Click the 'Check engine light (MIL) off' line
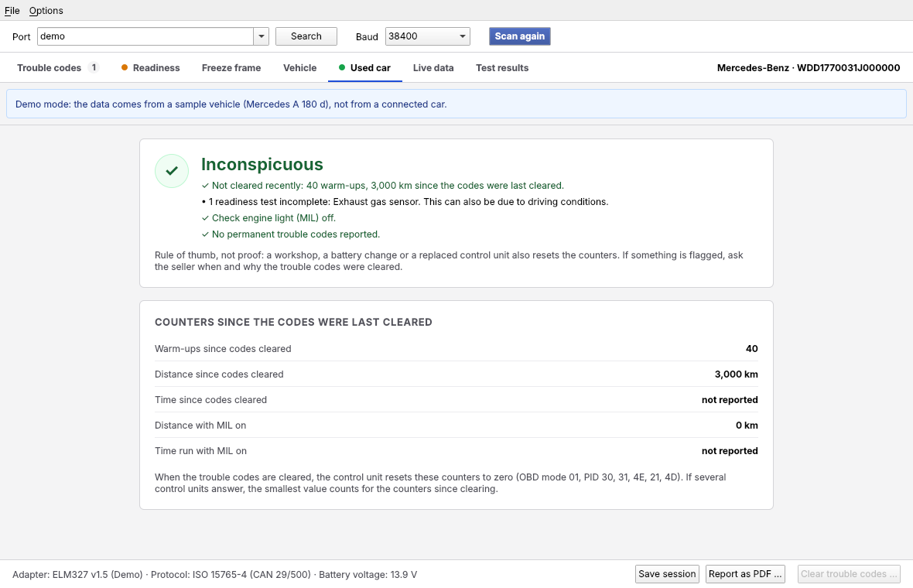The image size is (913, 588). pos(268,218)
